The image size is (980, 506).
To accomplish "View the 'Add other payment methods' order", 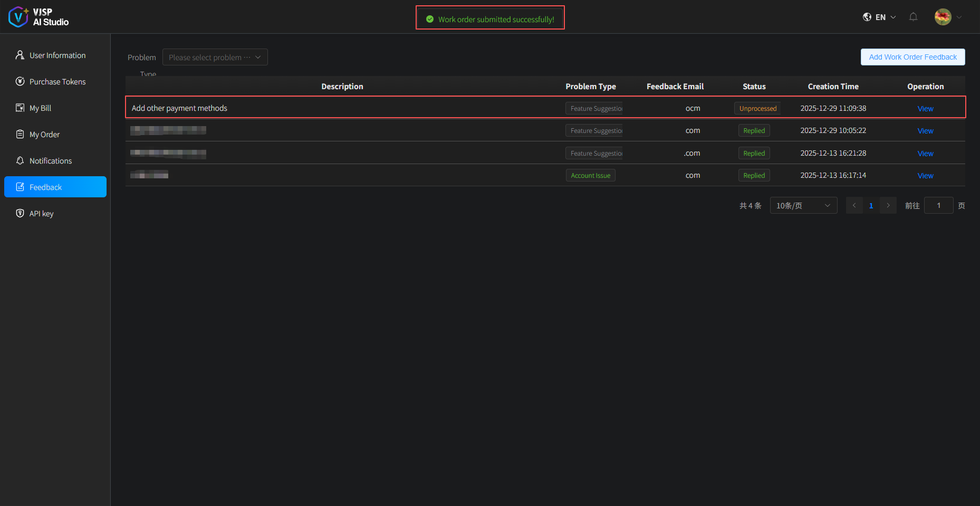I will [925, 109].
